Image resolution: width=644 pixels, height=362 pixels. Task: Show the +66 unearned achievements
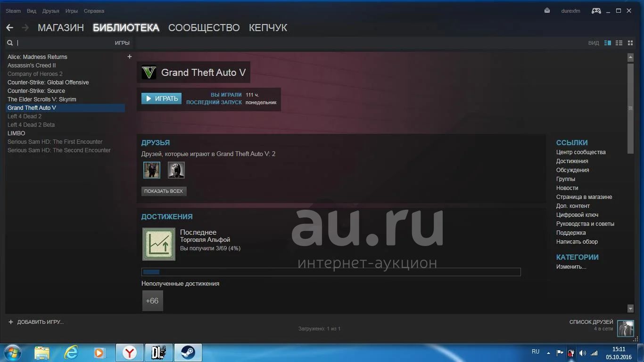pos(152,301)
